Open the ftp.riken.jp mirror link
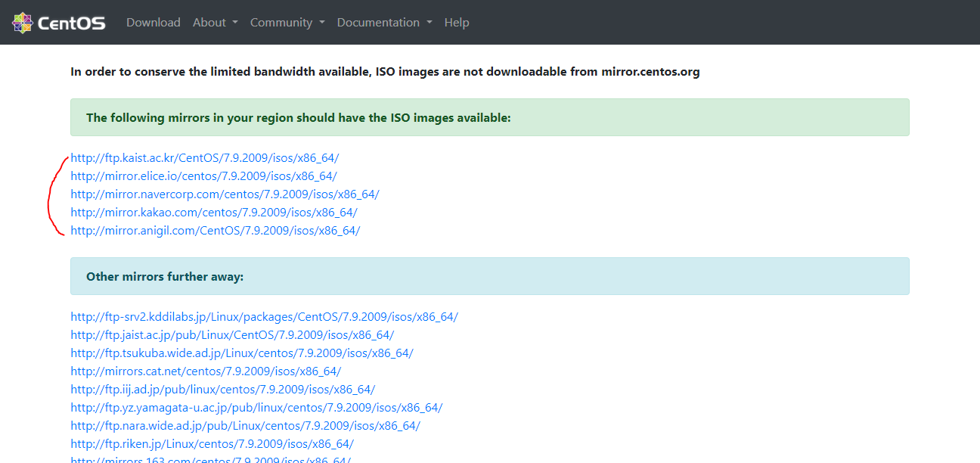Image resolution: width=980 pixels, height=463 pixels. [x=212, y=444]
